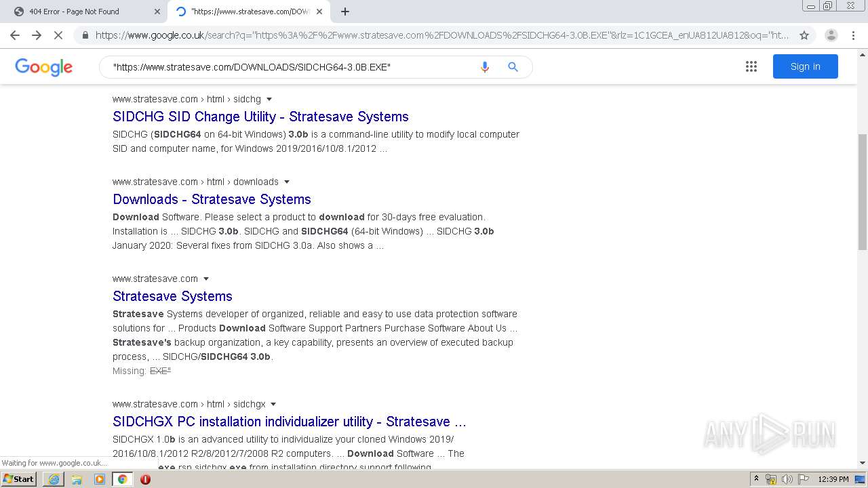The height and width of the screenshot is (488, 868).
Task: Expand options arrow next to www.stratesave.com
Action: pos(206,279)
